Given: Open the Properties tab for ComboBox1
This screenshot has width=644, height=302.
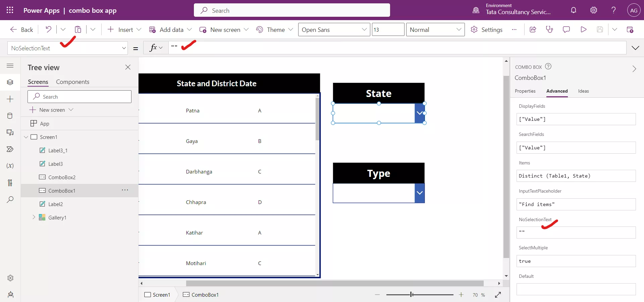Looking at the screenshot, I should click(525, 91).
